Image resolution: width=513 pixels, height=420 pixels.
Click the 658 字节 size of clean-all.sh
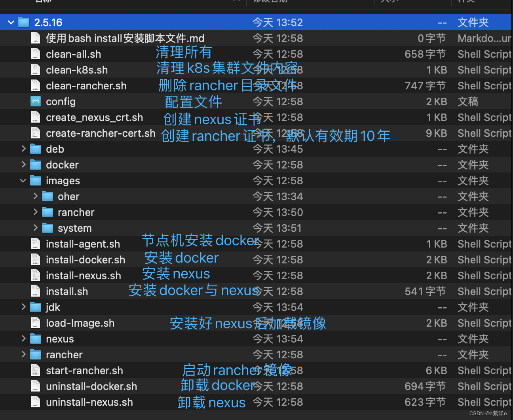(425, 54)
